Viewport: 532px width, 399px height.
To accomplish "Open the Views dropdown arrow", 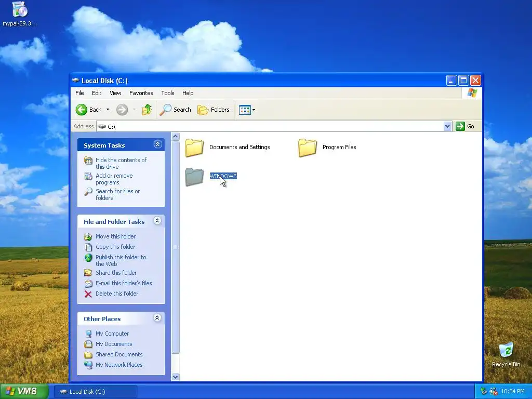I will coord(254,110).
